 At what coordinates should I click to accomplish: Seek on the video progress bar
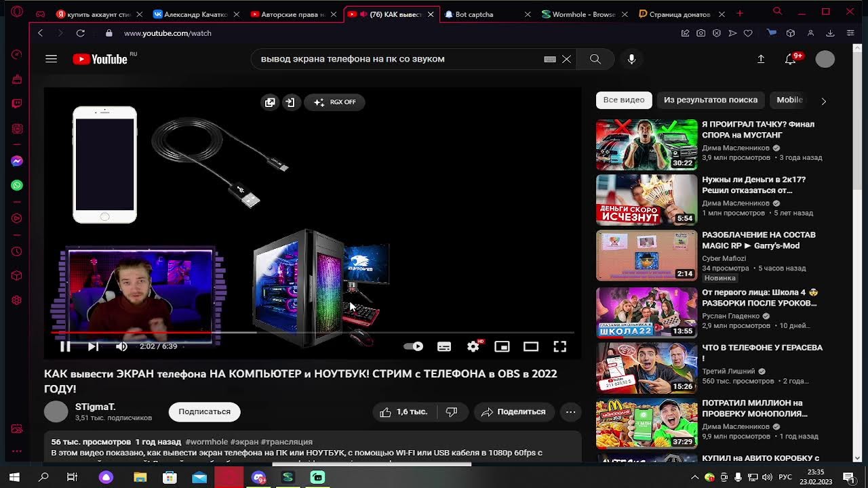point(313,332)
